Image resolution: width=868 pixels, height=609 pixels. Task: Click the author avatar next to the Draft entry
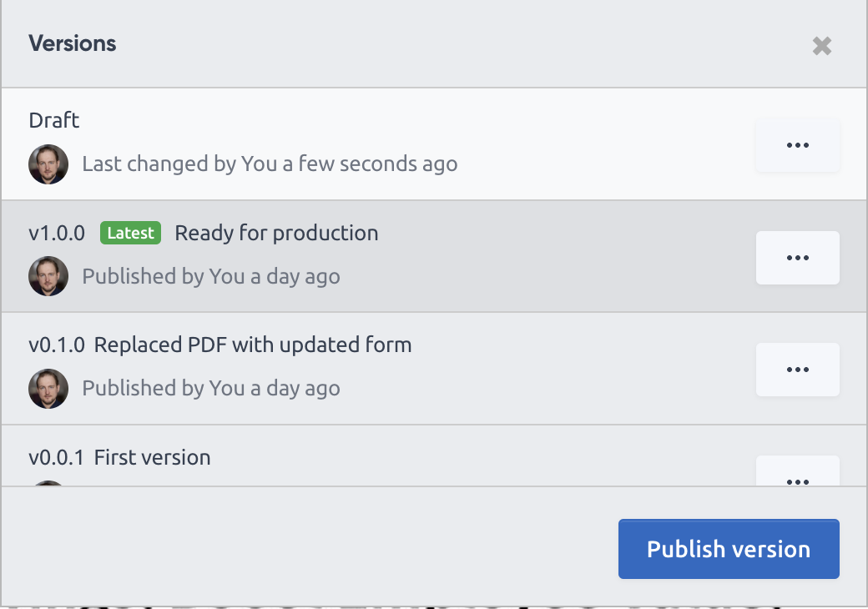(48, 164)
